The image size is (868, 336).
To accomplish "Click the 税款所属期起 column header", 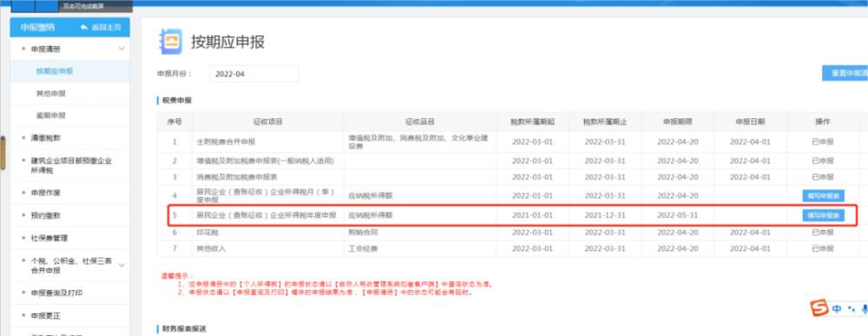I will tap(532, 122).
